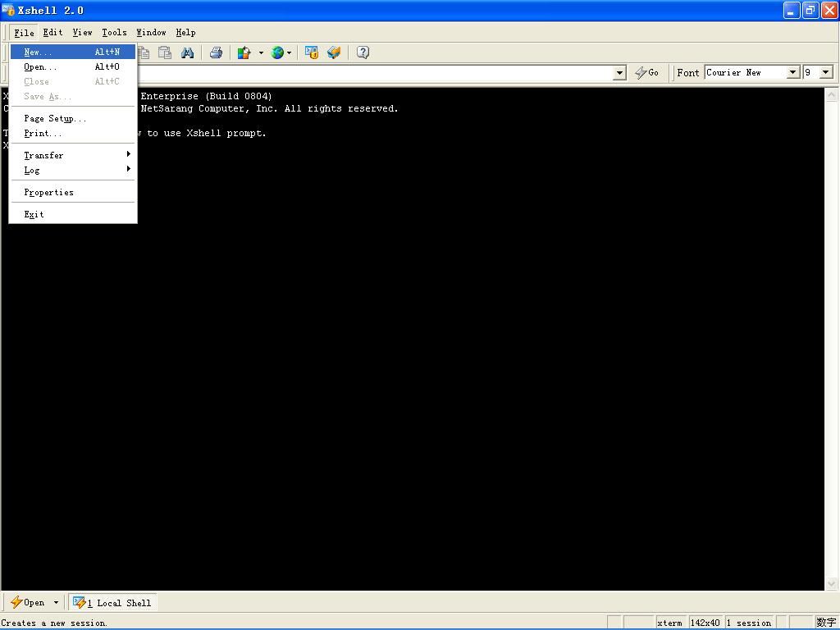This screenshot has width=840, height=630.
Task: Select Open... in the File menu
Action: [x=73, y=66]
